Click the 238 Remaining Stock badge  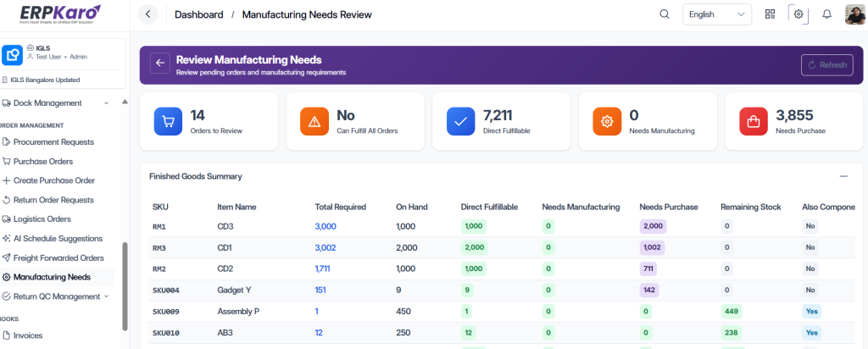(x=732, y=333)
